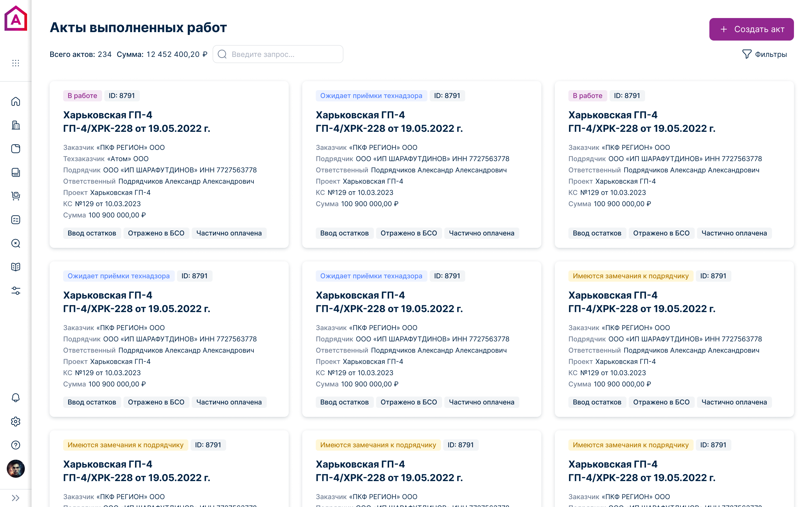Open the user avatar profile

(16, 469)
